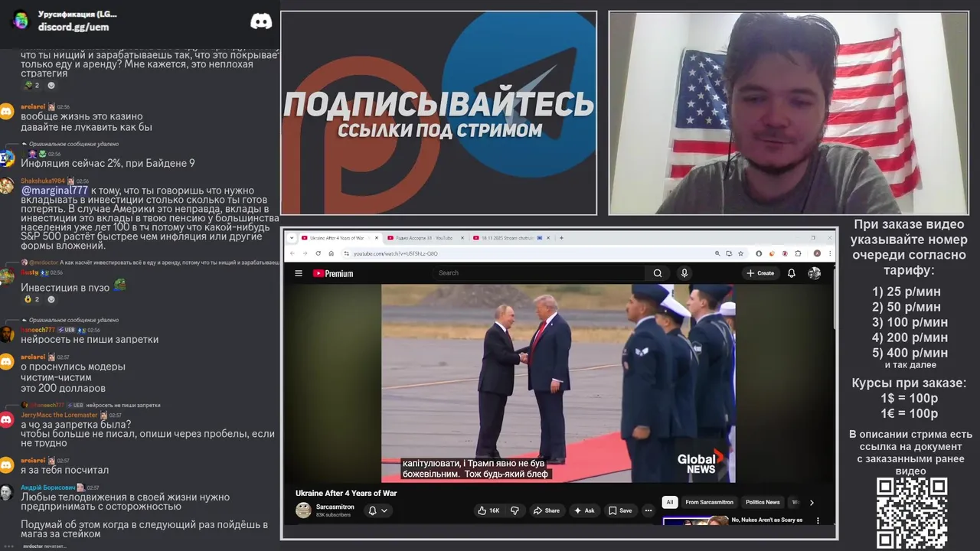
Task: Open options for No, Nukes Aren't as Scary video
Action: (x=818, y=521)
